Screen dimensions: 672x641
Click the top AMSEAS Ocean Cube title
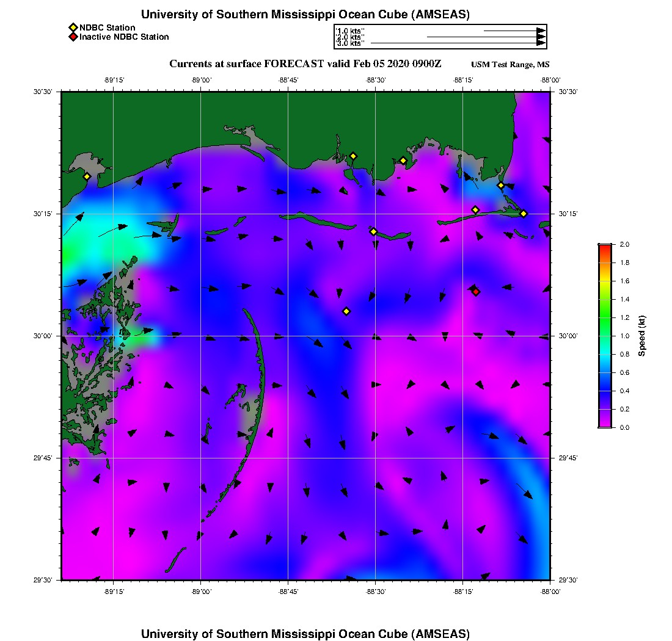click(x=305, y=15)
